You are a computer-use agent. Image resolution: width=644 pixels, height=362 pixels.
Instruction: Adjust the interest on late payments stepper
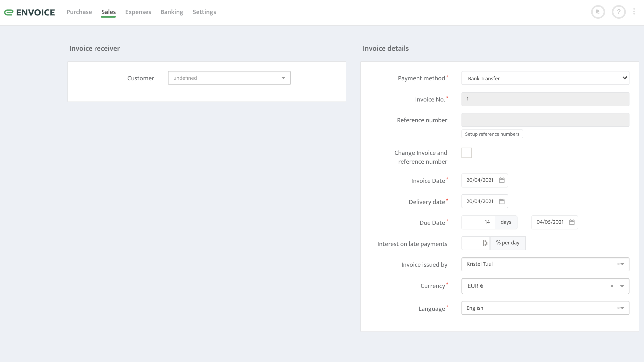coord(485,243)
